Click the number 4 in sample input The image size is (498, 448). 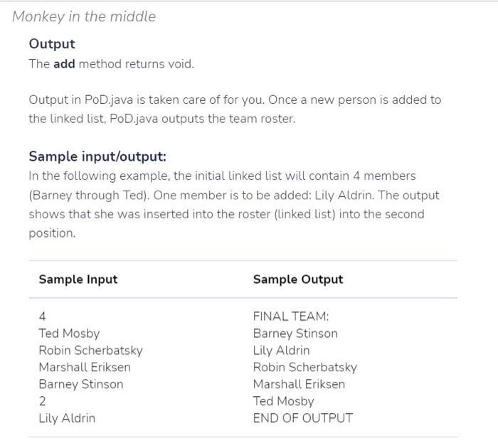coord(42,316)
